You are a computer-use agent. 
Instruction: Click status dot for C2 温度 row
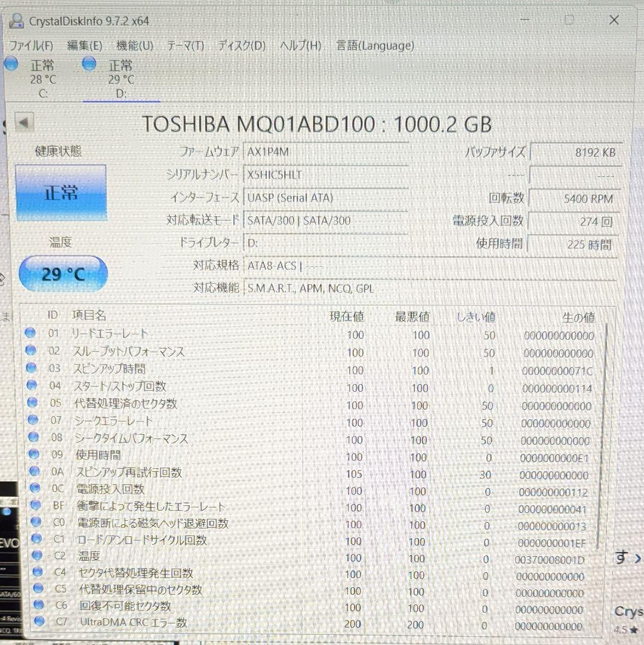click(38, 555)
